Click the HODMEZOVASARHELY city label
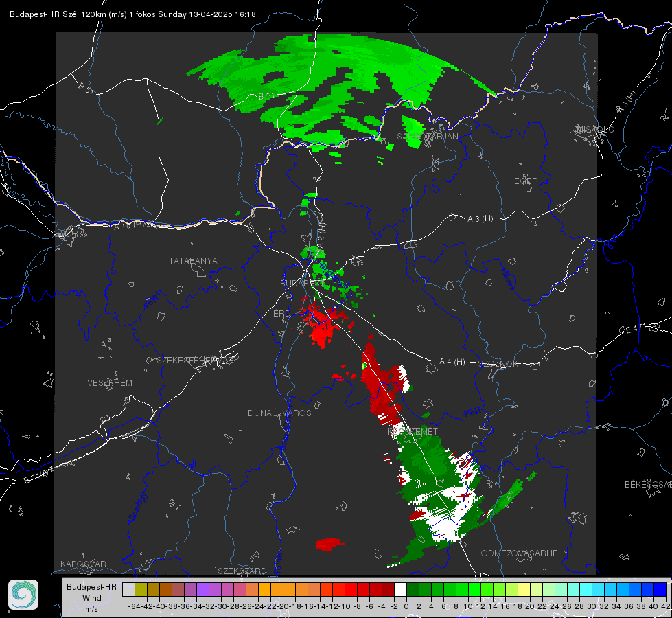Viewport: 672px width, 618px height. (x=521, y=553)
